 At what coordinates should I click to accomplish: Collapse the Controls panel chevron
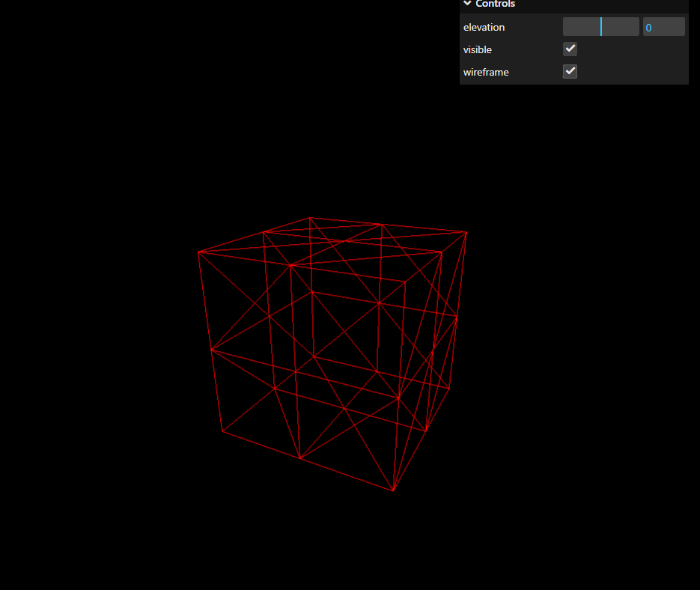[467, 4]
